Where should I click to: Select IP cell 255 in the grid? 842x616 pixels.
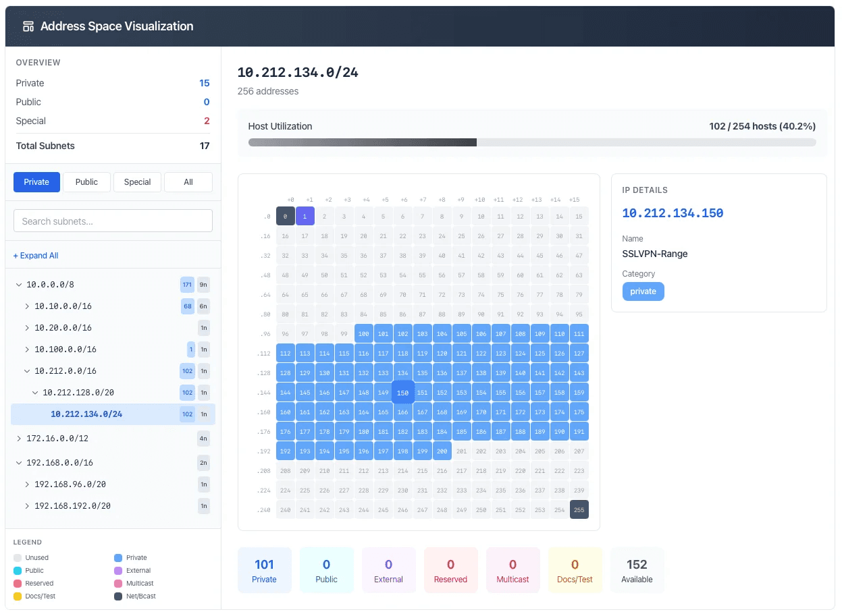pyautogui.click(x=579, y=509)
